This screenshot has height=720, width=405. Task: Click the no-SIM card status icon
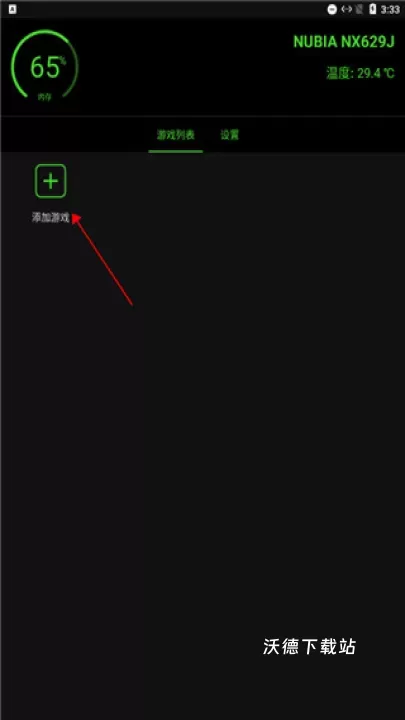click(360, 9)
